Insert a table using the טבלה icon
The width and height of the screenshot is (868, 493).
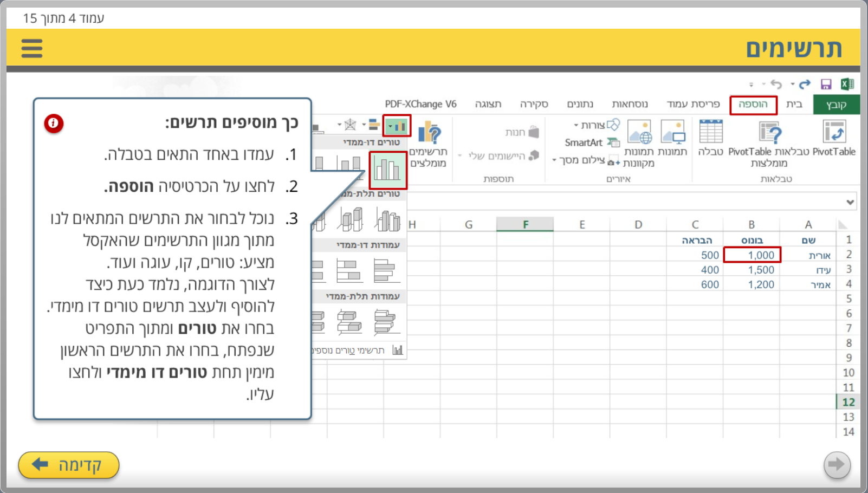(711, 132)
